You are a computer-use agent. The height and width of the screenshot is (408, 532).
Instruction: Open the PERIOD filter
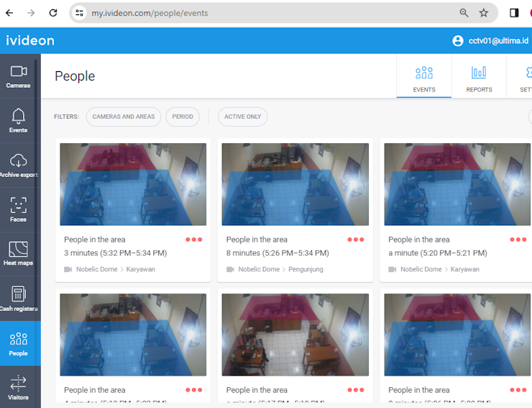pos(183,117)
